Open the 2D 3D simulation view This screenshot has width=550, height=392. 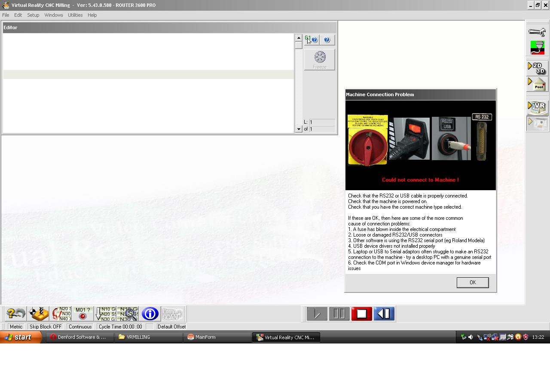point(537,68)
